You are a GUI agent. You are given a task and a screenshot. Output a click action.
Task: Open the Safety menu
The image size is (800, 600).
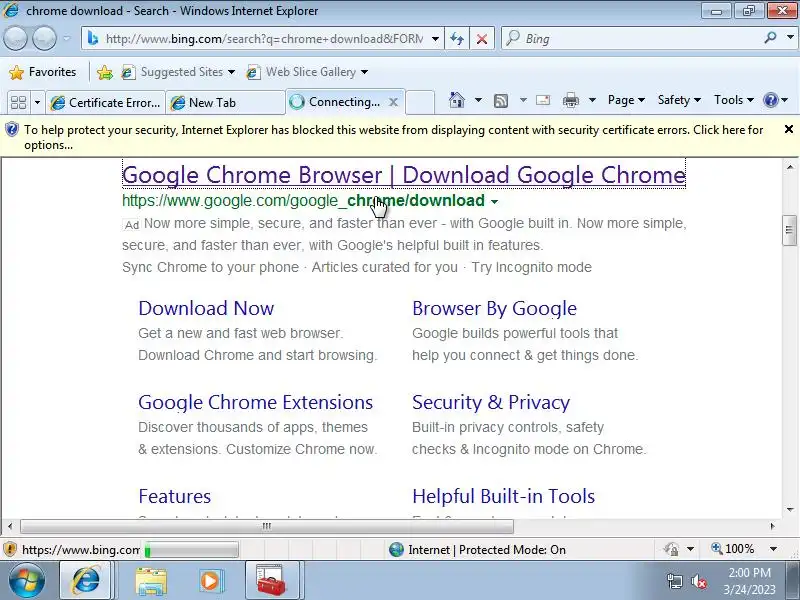pyautogui.click(x=679, y=100)
